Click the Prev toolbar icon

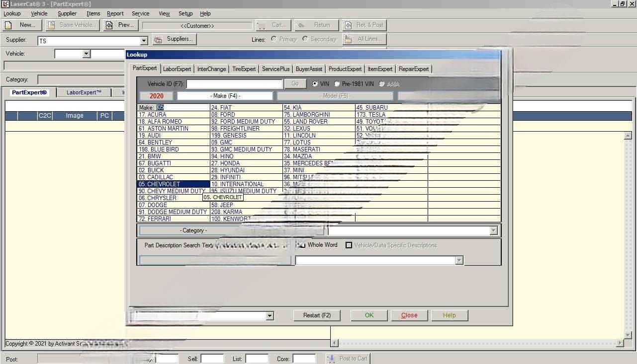[109, 25]
